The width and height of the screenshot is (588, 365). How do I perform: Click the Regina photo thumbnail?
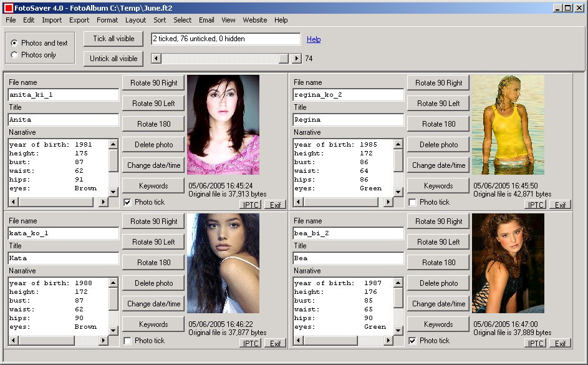click(508, 125)
